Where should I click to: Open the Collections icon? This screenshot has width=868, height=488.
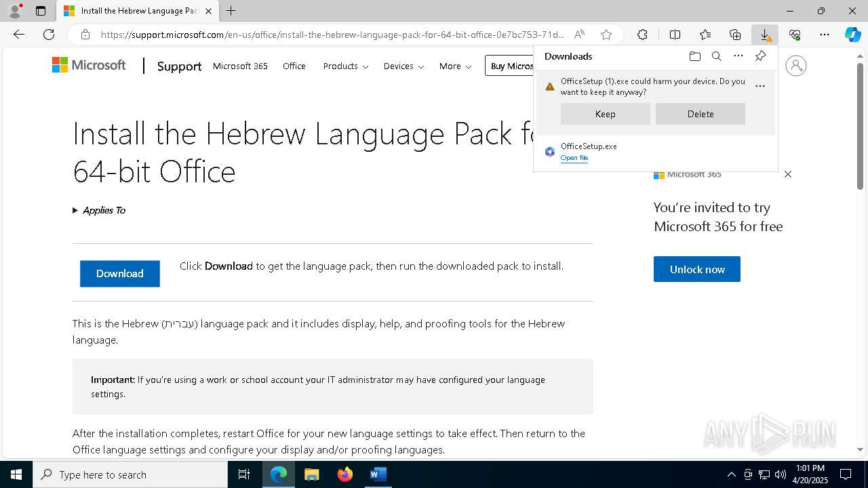735,35
